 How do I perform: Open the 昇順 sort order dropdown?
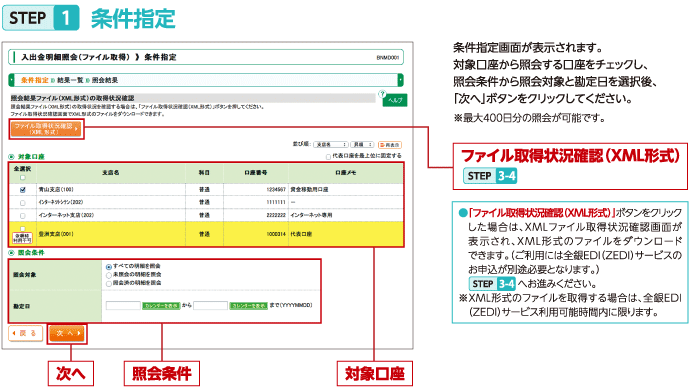coord(362,145)
